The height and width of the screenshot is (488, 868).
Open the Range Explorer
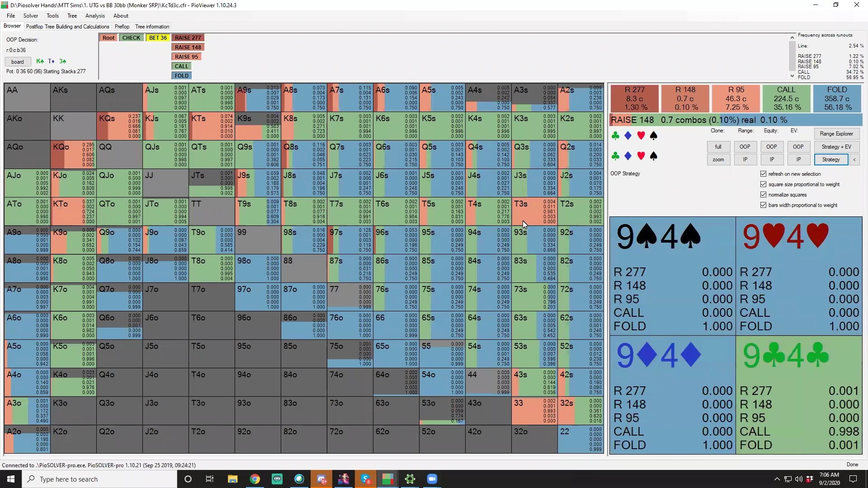836,134
